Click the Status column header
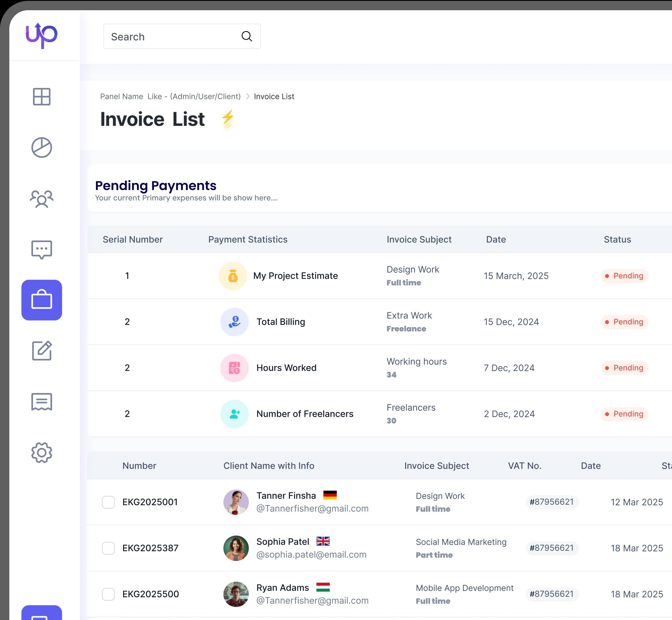This screenshot has width=672, height=620. point(617,239)
